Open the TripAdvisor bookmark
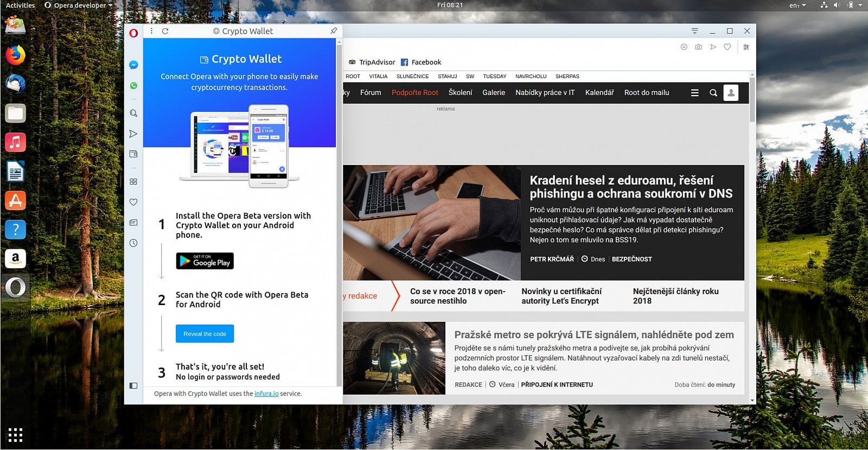Viewport: 868px width, 450px height. pos(372,62)
